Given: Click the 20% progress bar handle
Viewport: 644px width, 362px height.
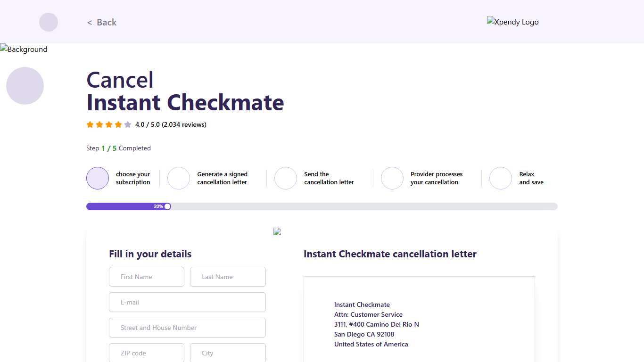Looking at the screenshot, I should (167, 206).
